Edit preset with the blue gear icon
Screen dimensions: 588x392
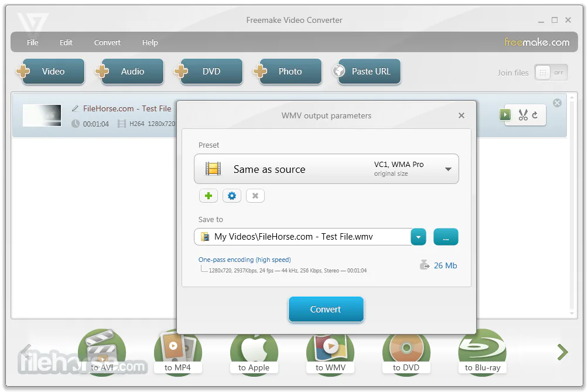coord(232,196)
